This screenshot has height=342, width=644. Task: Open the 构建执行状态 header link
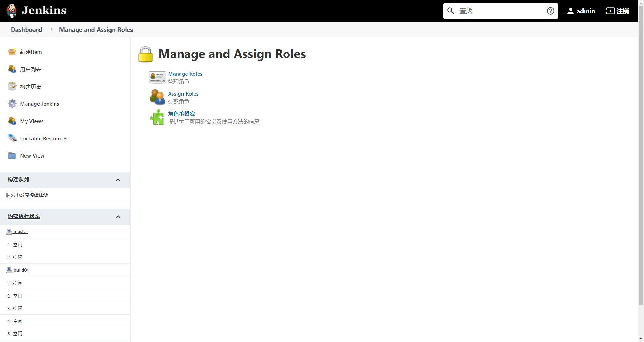tap(24, 216)
